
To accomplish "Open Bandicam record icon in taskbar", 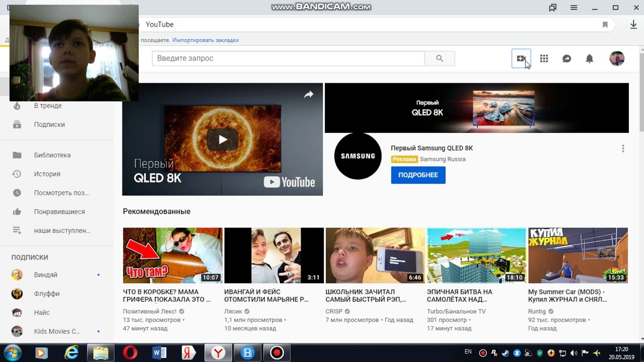I will coord(277,353).
